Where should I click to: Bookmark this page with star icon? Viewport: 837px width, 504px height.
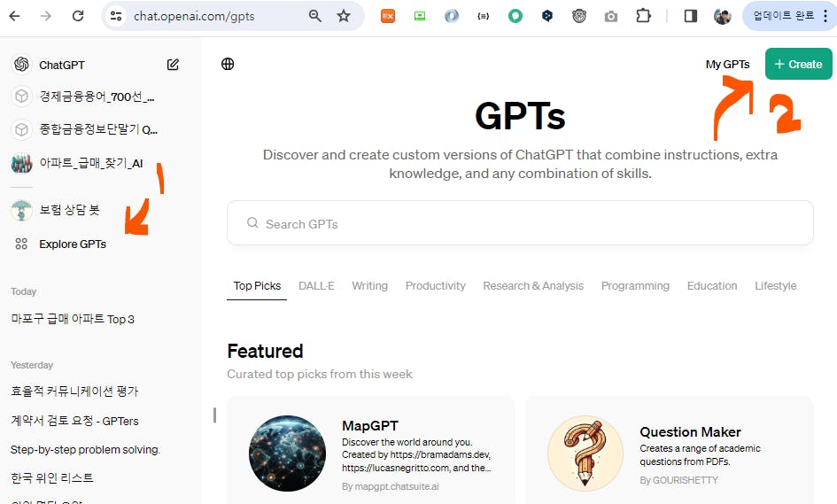point(344,16)
